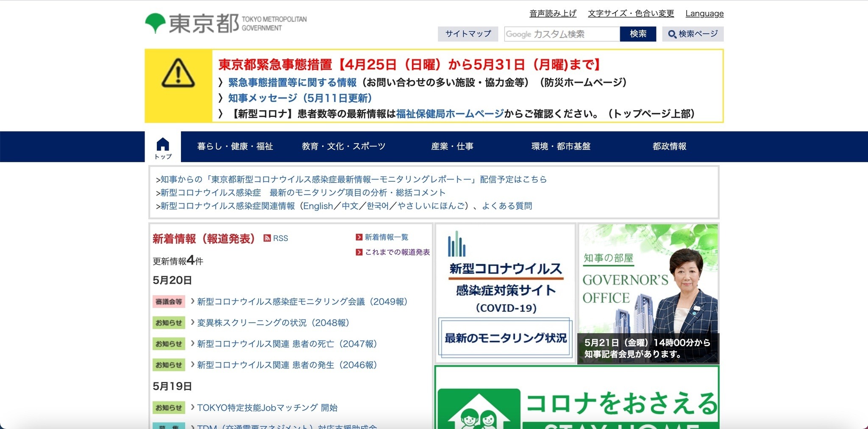Click the green お知らせ badge for TOKYO特定技能Jobマッチング
This screenshot has width=868, height=429.
point(169,408)
